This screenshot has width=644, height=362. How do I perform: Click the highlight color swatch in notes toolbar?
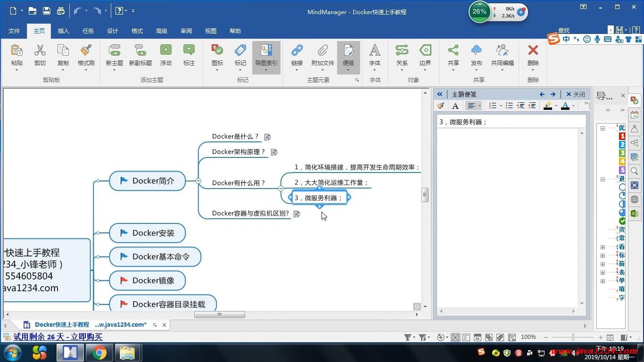(548, 106)
